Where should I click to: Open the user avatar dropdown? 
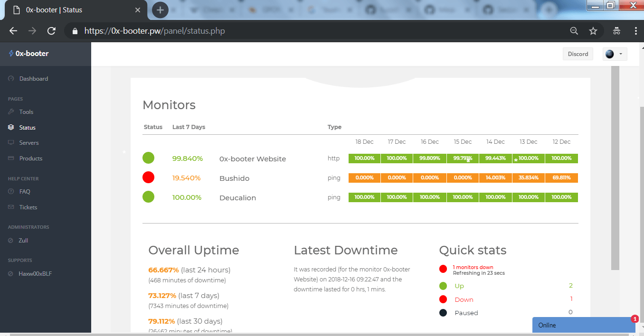(615, 54)
